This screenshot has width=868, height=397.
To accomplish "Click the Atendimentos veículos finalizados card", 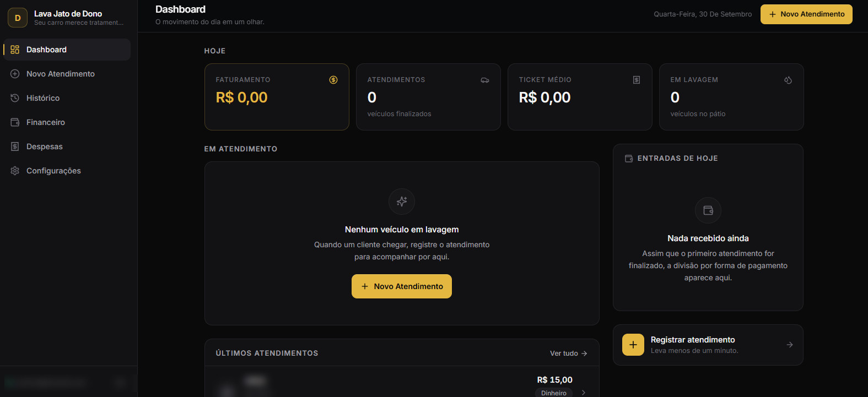I will (428, 97).
